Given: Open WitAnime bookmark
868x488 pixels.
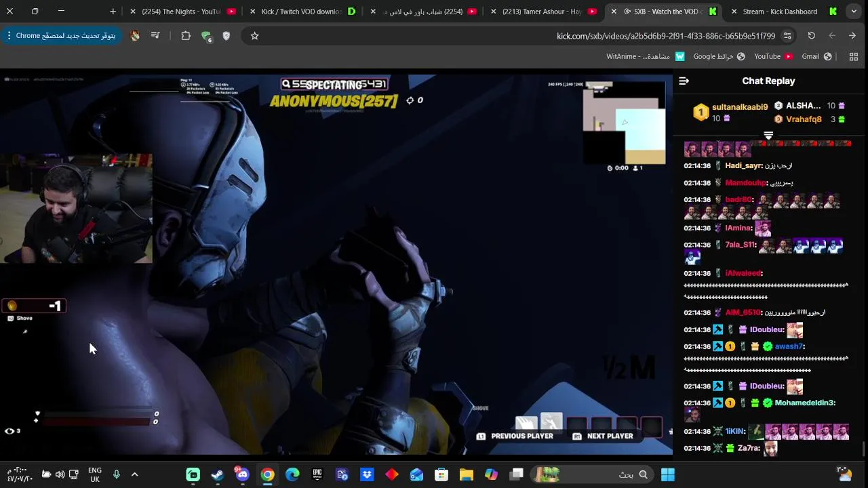Looking at the screenshot, I should (646, 57).
